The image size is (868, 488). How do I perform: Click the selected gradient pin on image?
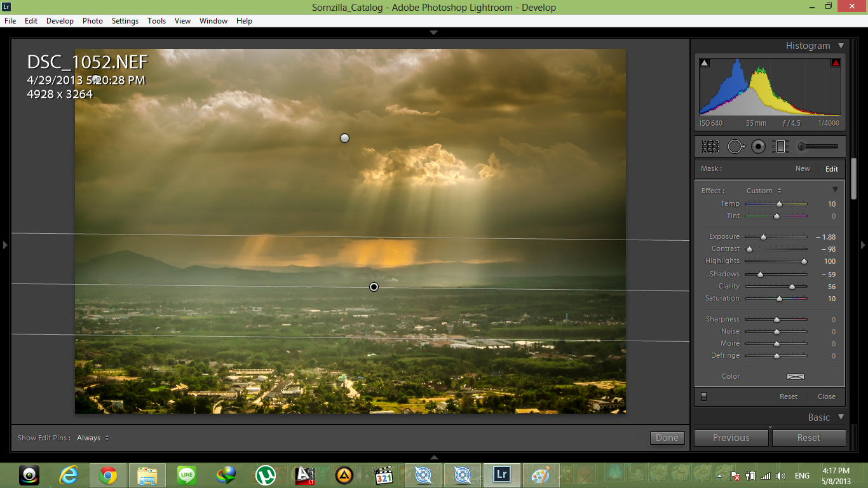click(x=374, y=287)
